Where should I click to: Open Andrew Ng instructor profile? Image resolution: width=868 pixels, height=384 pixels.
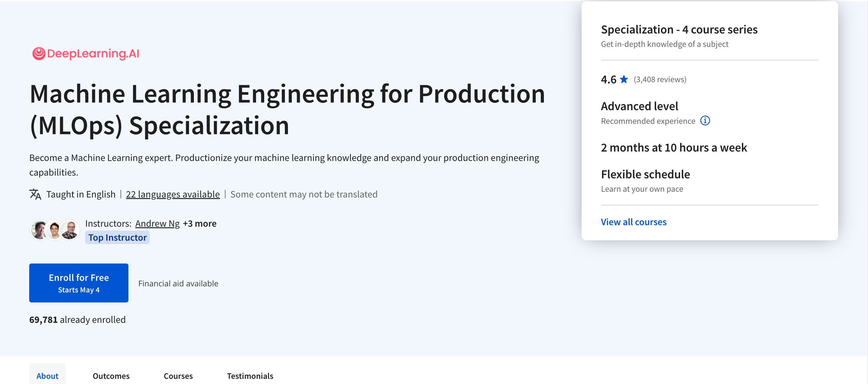(157, 223)
